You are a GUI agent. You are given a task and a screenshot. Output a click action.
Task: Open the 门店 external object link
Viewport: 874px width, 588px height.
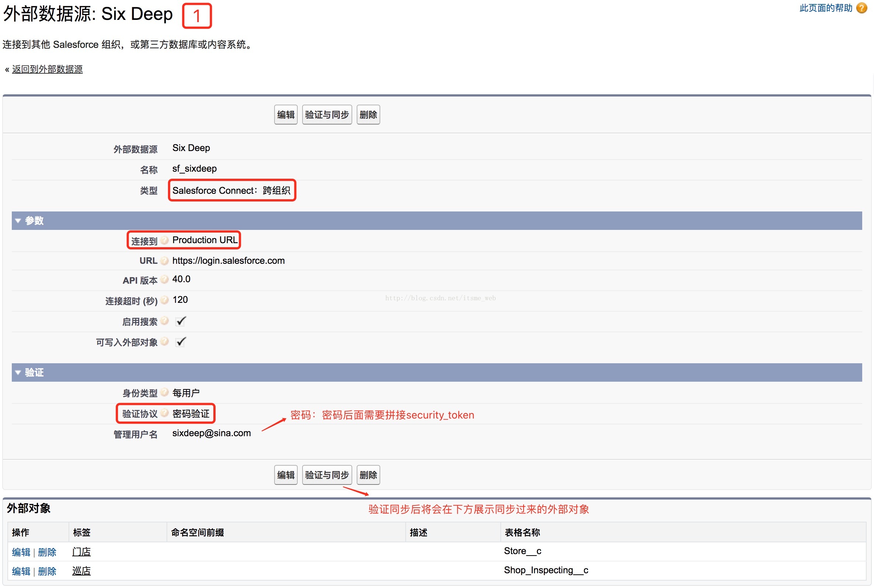coord(81,552)
